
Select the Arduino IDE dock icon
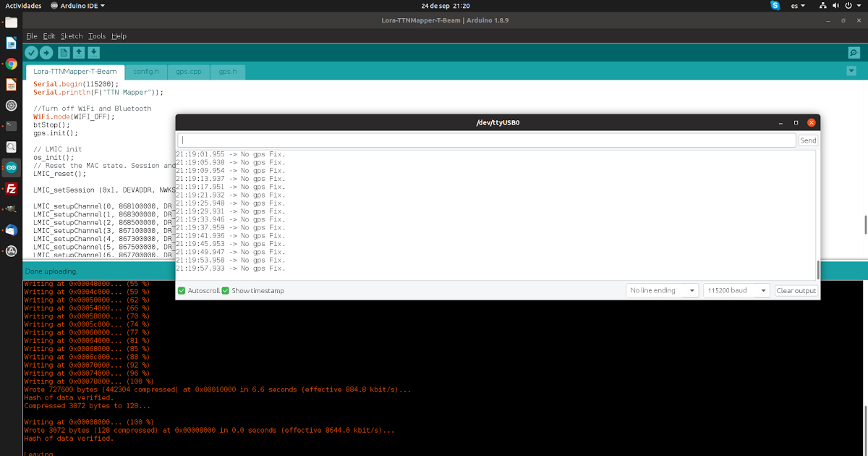pyautogui.click(x=11, y=168)
